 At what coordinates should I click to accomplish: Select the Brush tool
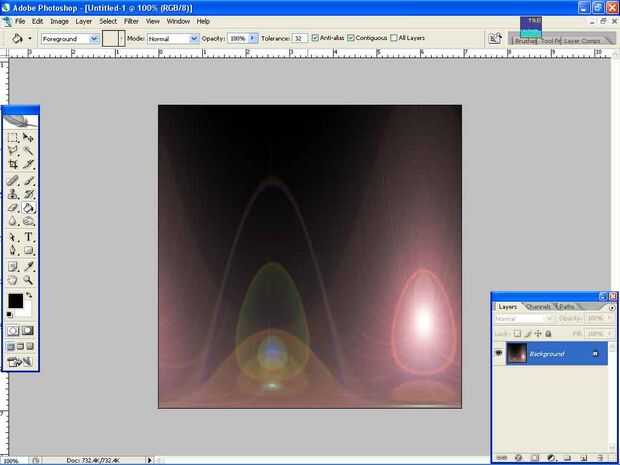tap(28, 181)
